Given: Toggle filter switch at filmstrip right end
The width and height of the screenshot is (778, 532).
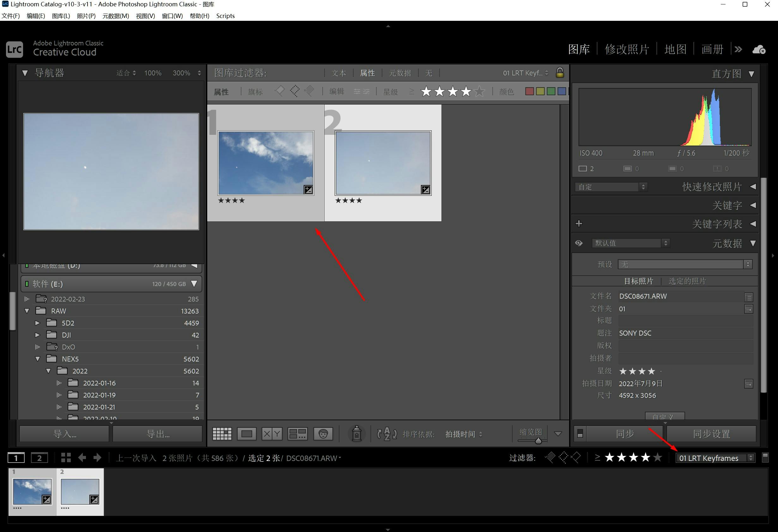Looking at the screenshot, I should [765, 457].
